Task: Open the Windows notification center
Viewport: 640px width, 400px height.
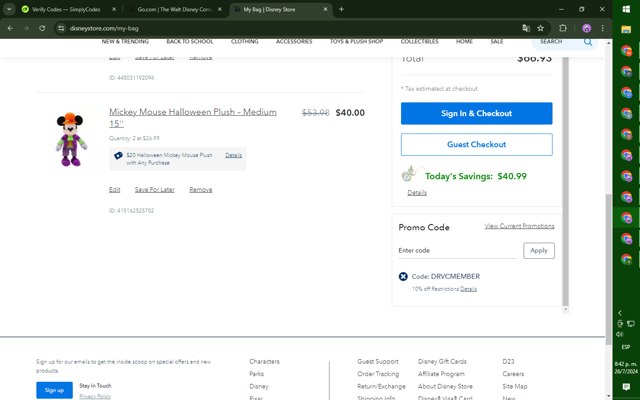Action: [626, 387]
